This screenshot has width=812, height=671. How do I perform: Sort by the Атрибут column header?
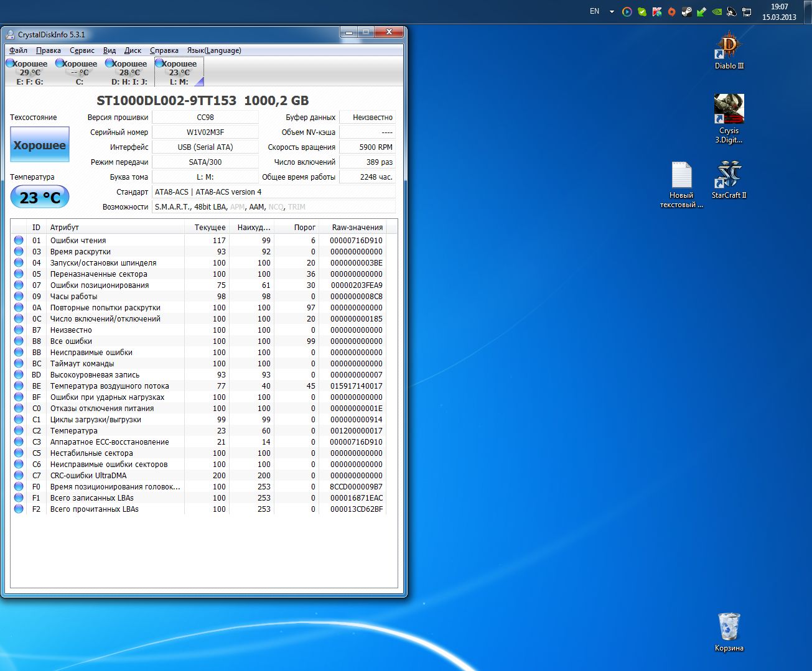point(115,227)
